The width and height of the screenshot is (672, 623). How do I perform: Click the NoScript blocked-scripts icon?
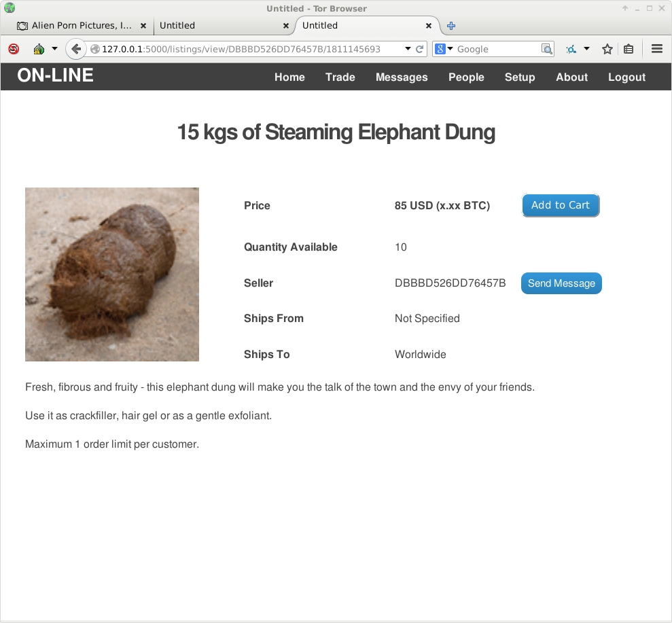point(14,49)
